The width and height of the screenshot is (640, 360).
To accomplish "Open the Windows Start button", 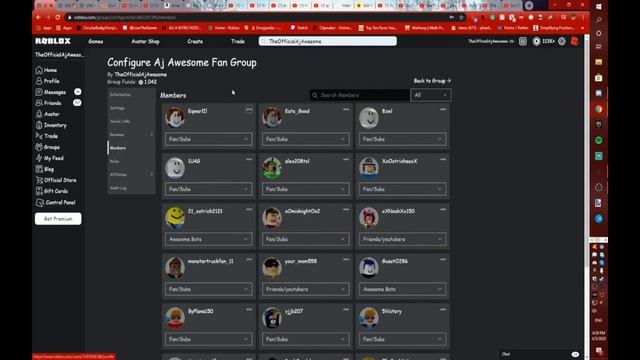I will 599,6.
